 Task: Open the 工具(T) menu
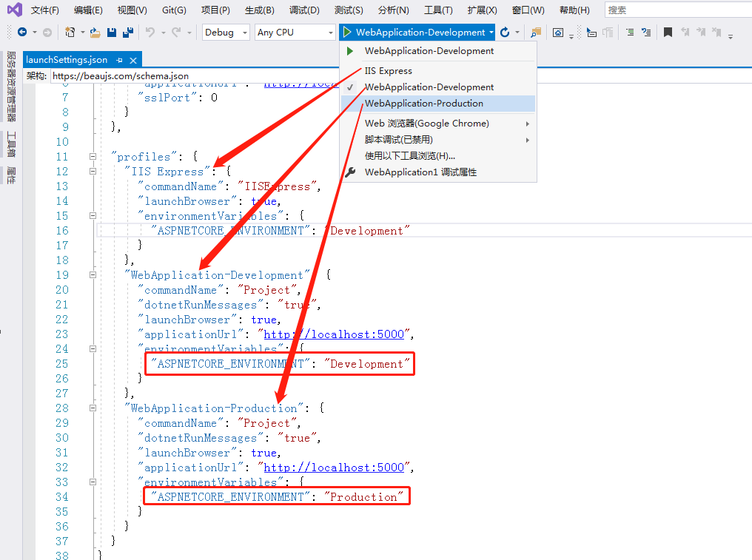point(438,10)
